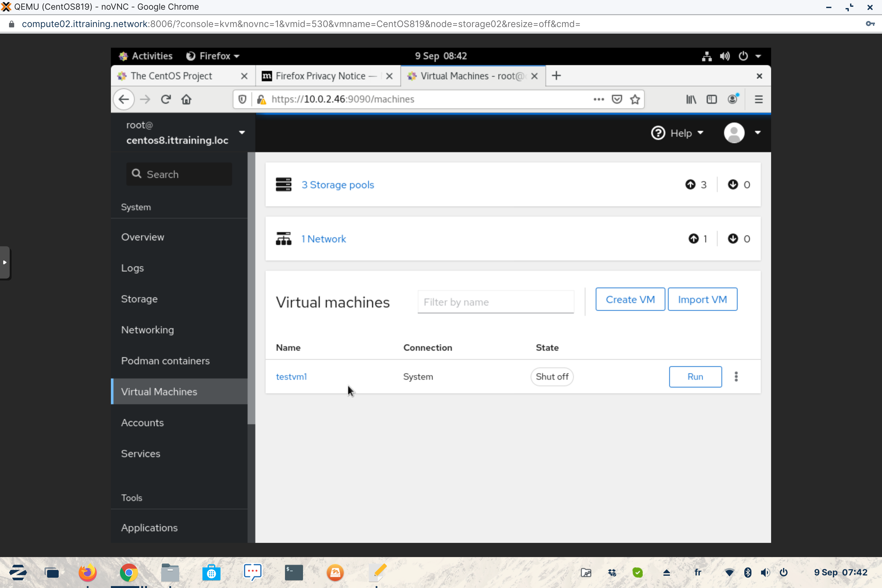Image resolution: width=882 pixels, height=588 pixels.
Task: Open the Help dropdown
Action: pyautogui.click(x=677, y=133)
